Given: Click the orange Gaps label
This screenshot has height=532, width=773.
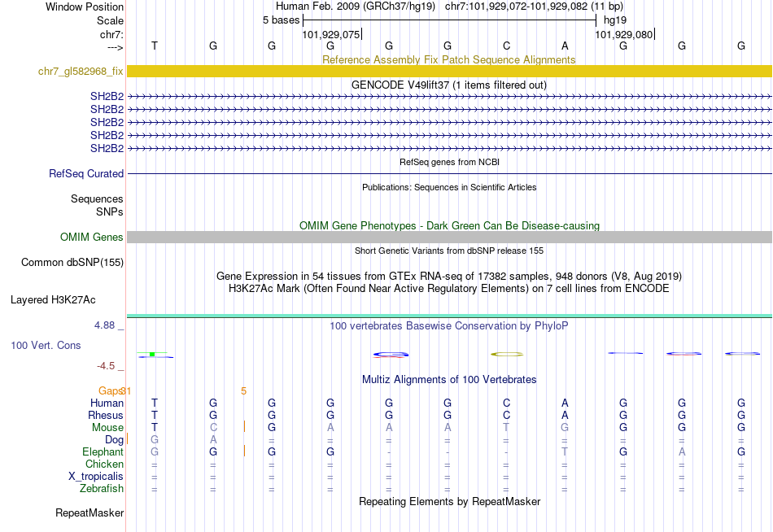Looking at the screenshot, I should [111, 391].
